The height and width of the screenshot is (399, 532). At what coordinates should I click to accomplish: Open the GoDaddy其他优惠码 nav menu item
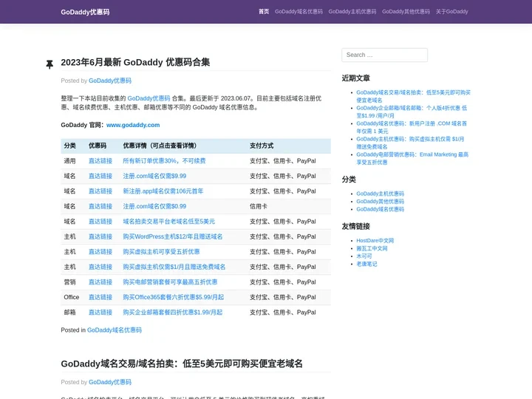point(406,12)
